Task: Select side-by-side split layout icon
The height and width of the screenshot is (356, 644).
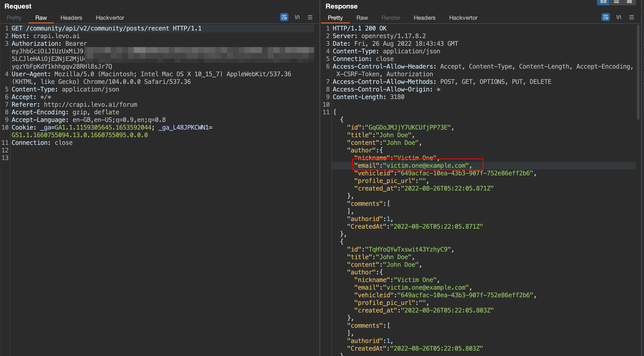Action: point(603,2)
